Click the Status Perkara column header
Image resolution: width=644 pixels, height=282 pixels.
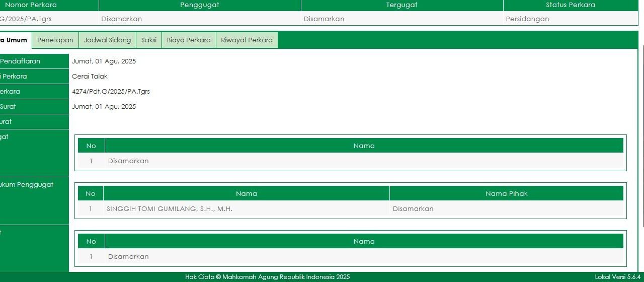[570, 5]
